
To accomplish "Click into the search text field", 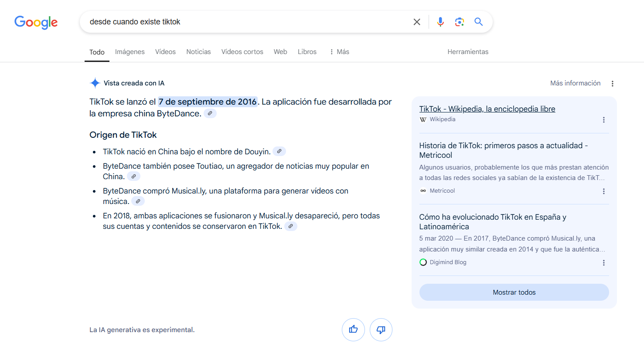I will point(244,22).
